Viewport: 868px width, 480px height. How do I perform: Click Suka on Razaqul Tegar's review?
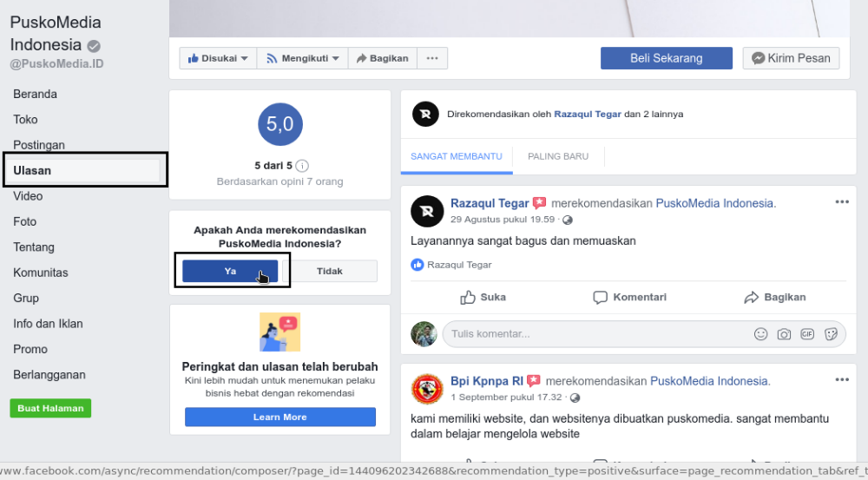483,298
